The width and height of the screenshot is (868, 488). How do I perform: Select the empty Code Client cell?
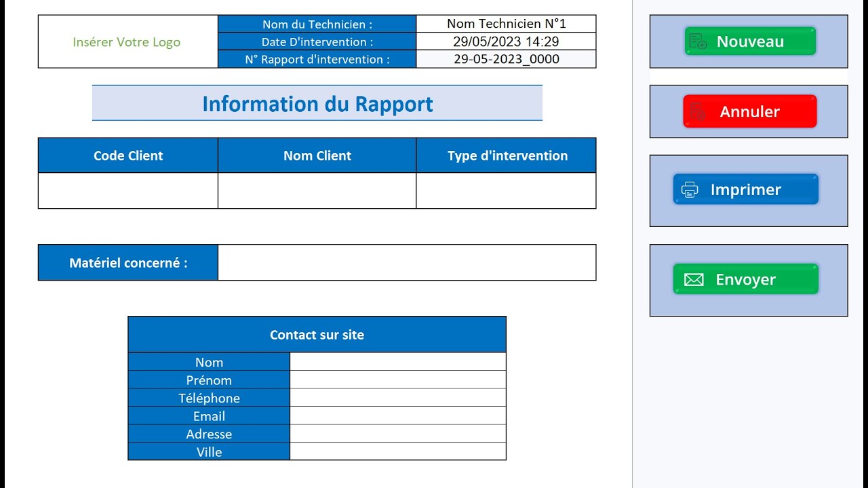[x=128, y=190]
